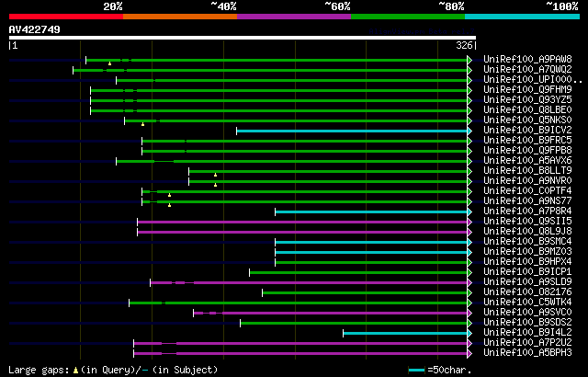Select the UniRef100_Q9FHM9 hit label

(x=527, y=90)
